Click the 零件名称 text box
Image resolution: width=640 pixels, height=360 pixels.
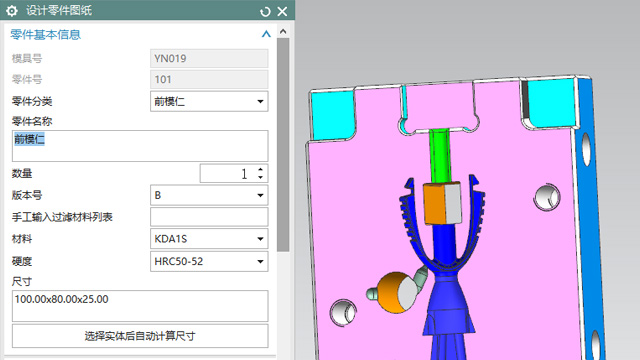coord(140,146)
